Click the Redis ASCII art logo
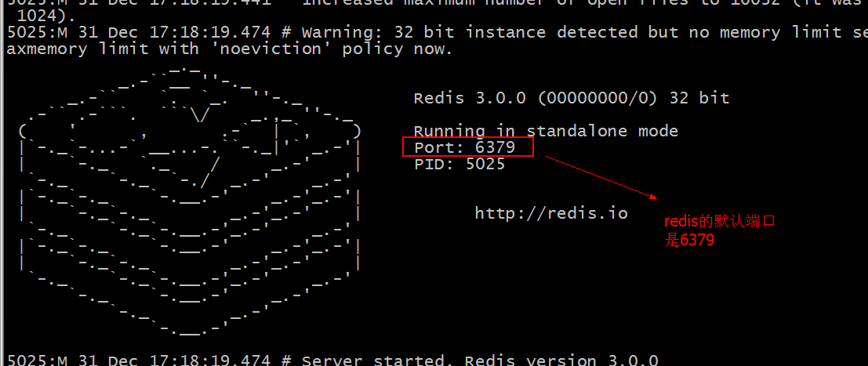 [x=190, y=203]
